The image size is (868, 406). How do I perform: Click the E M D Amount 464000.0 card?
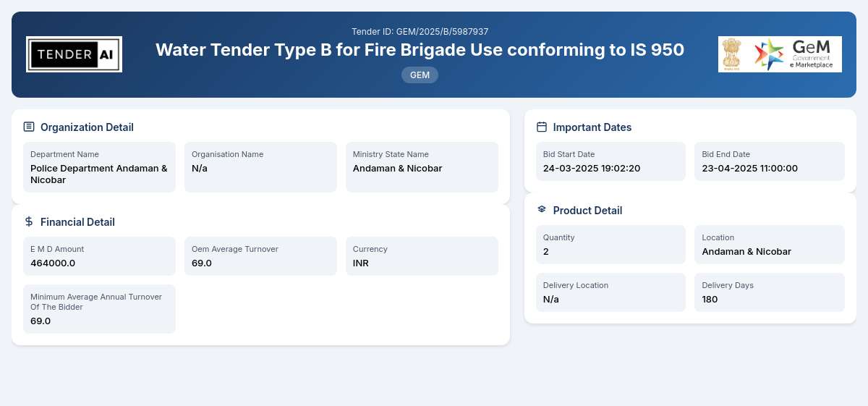click(99, 256)
